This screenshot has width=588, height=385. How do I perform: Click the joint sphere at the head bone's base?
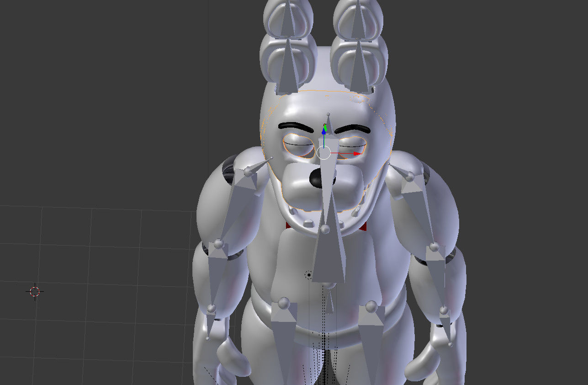click(x=325, y=229)
